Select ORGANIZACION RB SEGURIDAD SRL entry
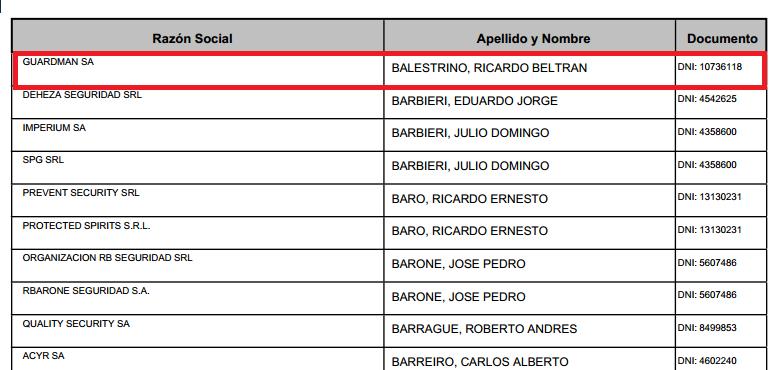Viewport: 774px width, 370px height. pos(108,258)
